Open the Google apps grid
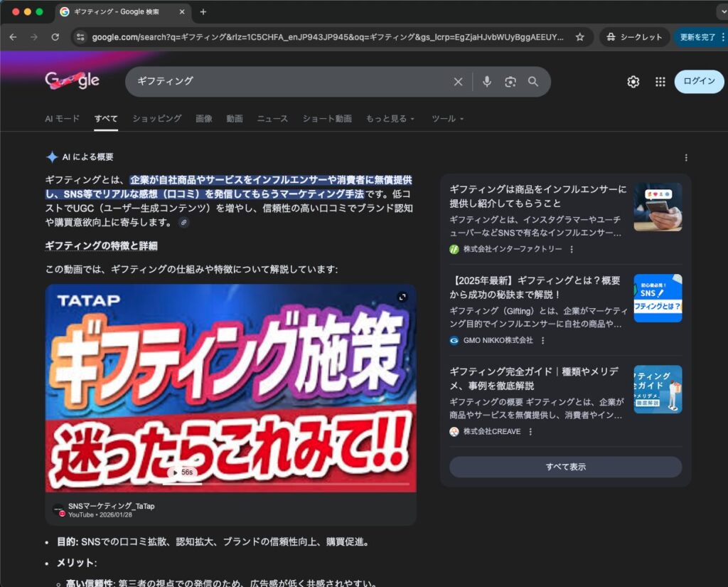This screenshot has height=587, width=728. pos(660,82)
